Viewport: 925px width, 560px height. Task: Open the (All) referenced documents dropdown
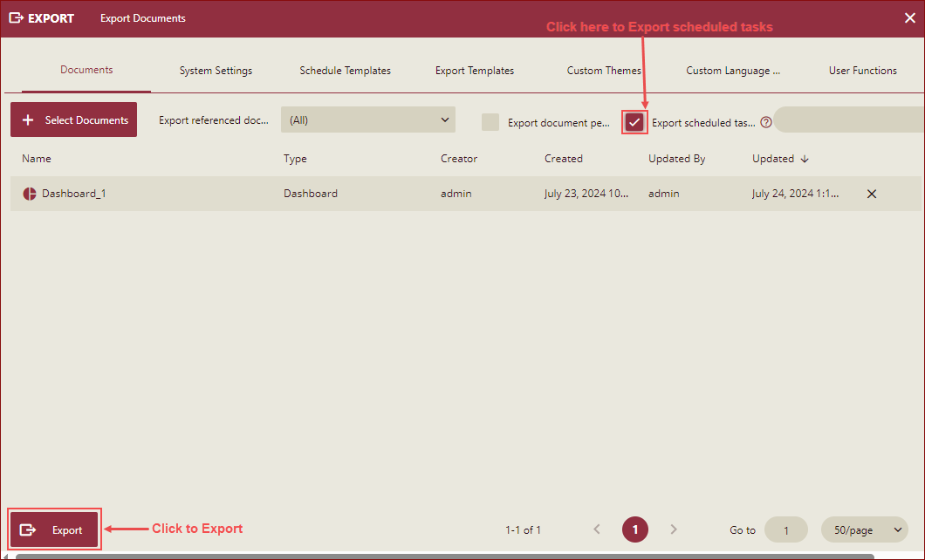[x=367, y=120]
